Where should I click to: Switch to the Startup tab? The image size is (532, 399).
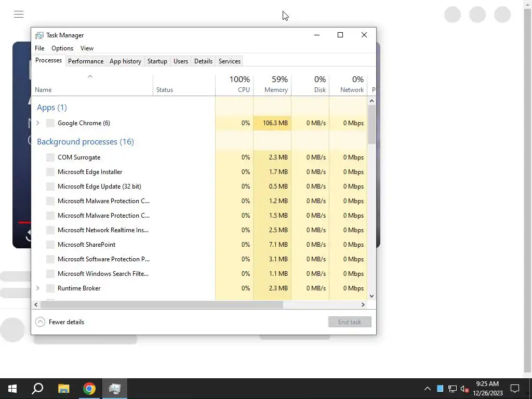157,61
